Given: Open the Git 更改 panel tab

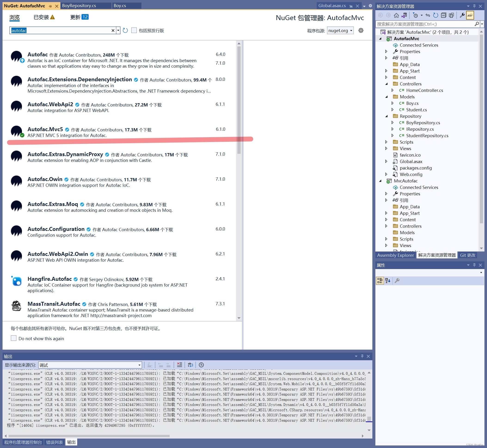Looking at the screenshot, I should click(x=468, y=255).
